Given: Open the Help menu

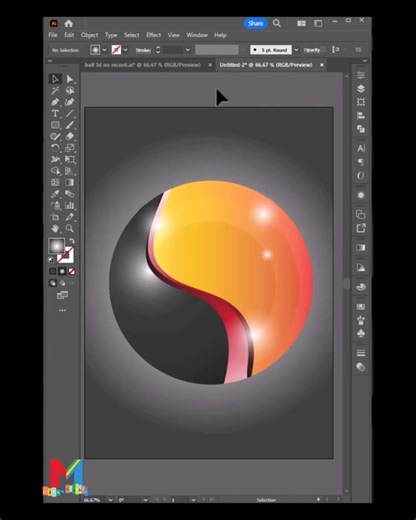Looking at the screenshot, I should click(x=220, y=35).
